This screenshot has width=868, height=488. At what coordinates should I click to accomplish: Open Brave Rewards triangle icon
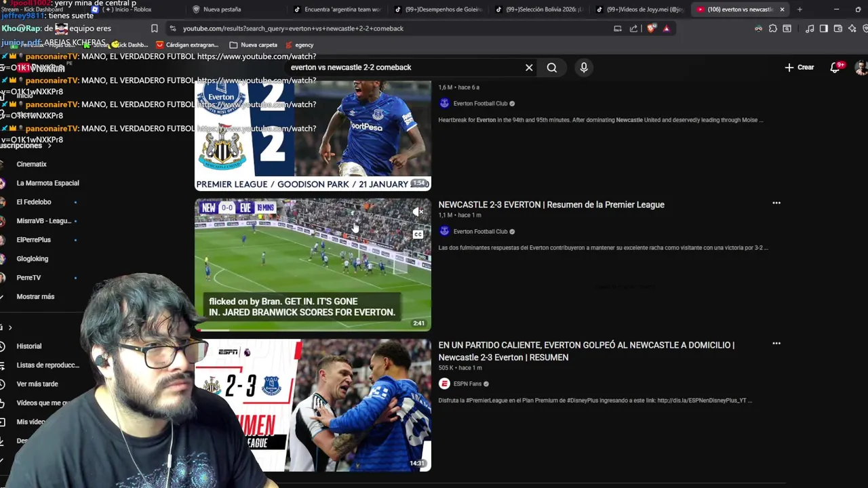(x=667, y=28)
